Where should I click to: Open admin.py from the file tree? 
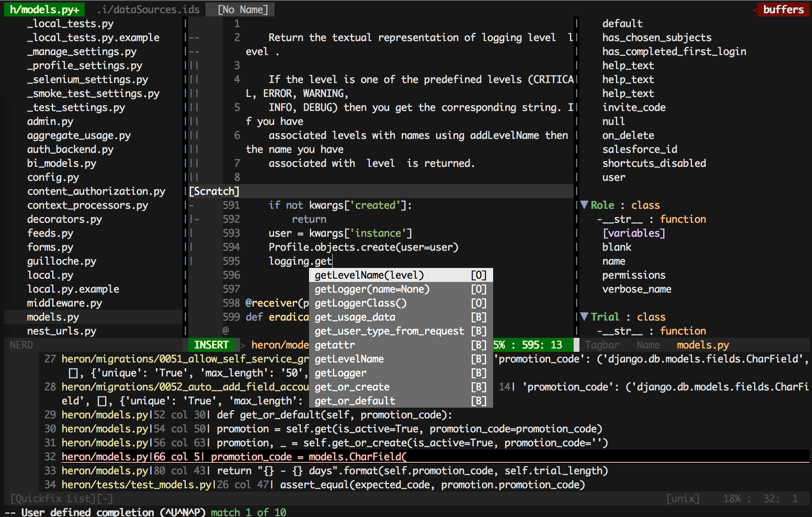tap(51, 121)
